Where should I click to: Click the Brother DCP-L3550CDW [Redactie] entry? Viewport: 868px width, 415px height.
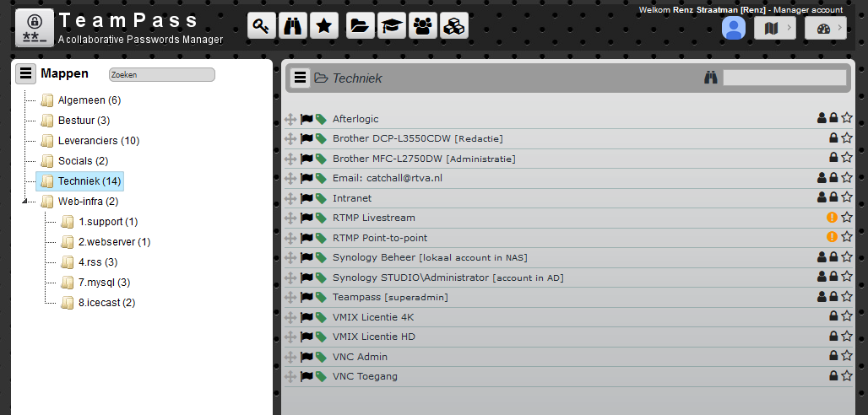click(x=418, y=139)
